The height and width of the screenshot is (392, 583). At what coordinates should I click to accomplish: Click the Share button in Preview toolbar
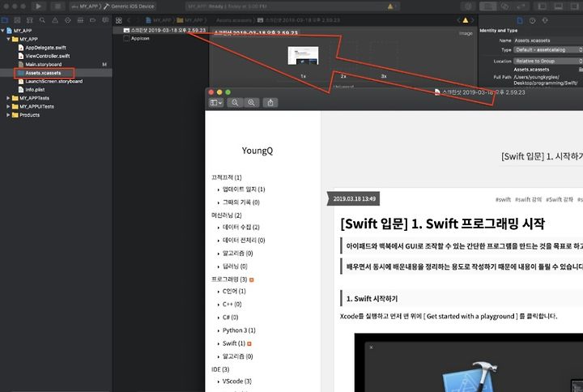270,103
